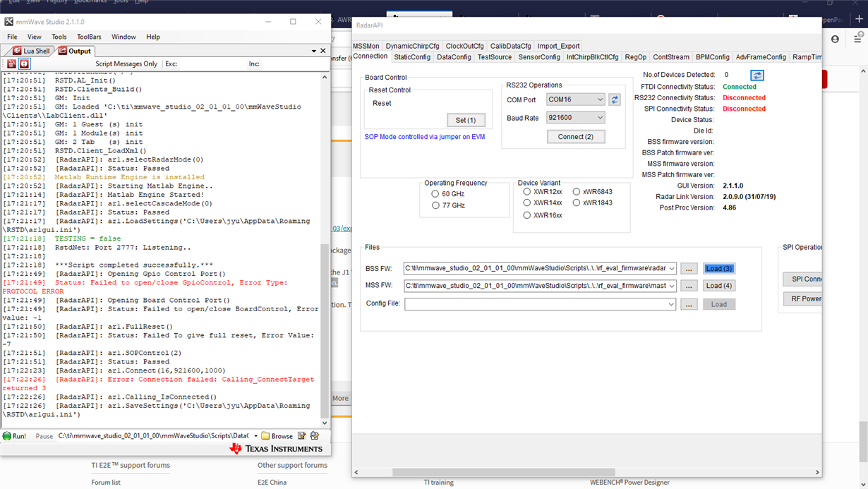Refresh the number of devices detected
868x489 pixels.
[757, 76]
